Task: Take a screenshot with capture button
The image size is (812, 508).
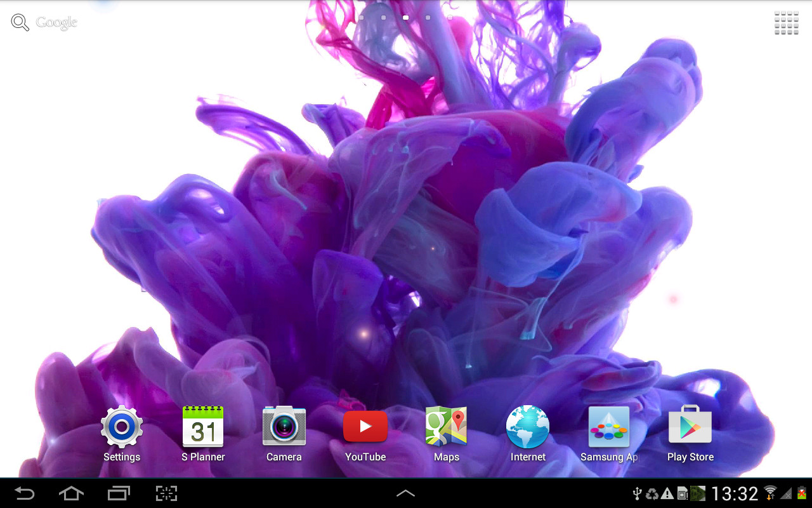Action: coord(166,493)
